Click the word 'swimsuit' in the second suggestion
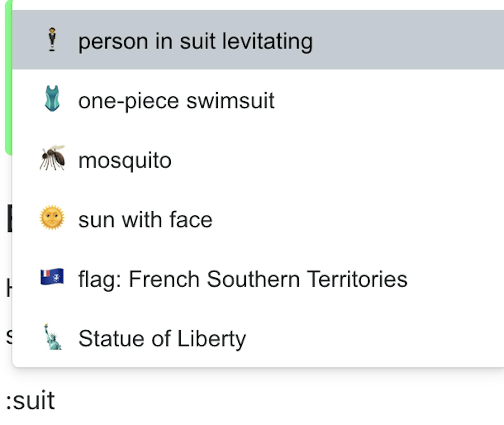The width and height of the screenshot is (504, 425). [230, 101]
